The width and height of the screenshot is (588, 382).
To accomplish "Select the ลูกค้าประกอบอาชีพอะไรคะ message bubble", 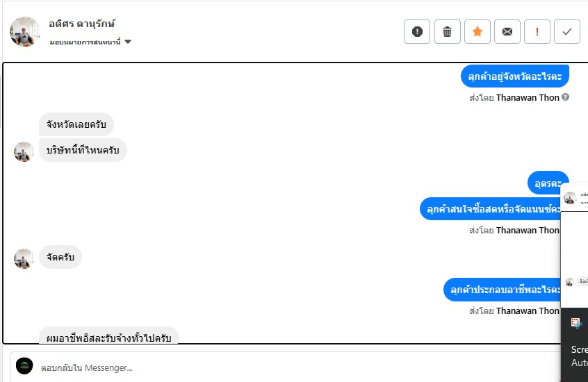I will point(506,290).
